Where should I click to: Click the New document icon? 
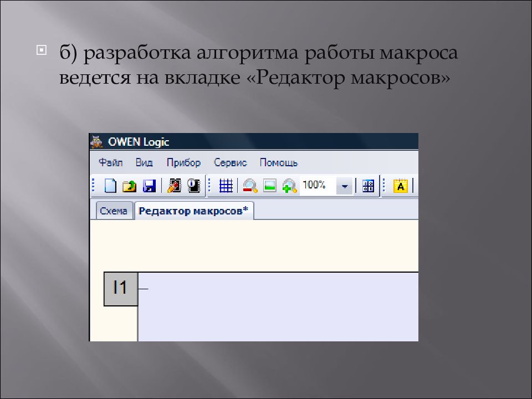point(110,186)
